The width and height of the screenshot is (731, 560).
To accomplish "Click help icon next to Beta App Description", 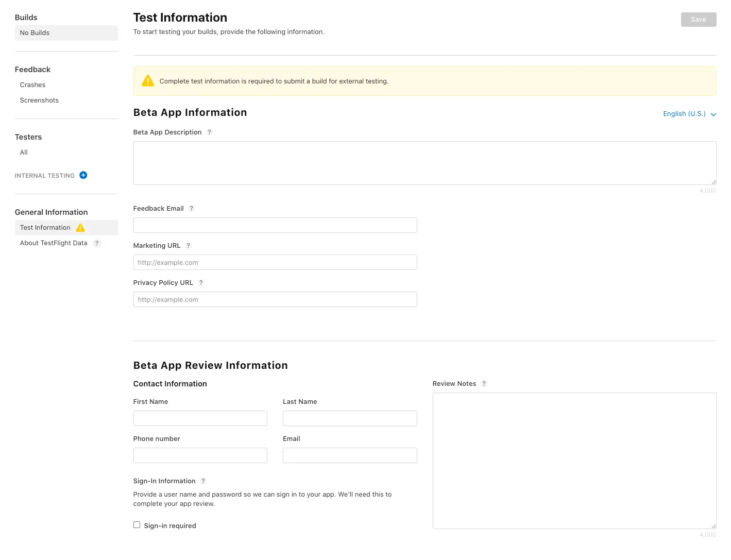I will point(210,132).
